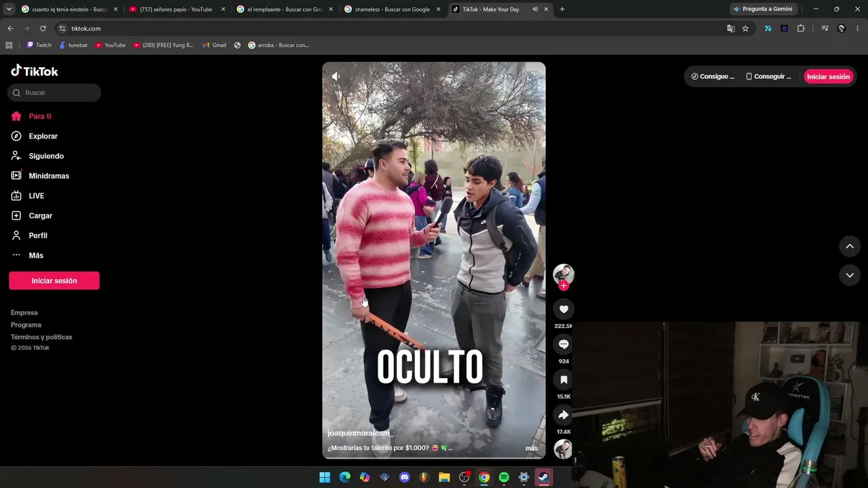The image size is (868, 488).
Task: Click the Conseguir... app button in header
Action: tap(768, 77)
